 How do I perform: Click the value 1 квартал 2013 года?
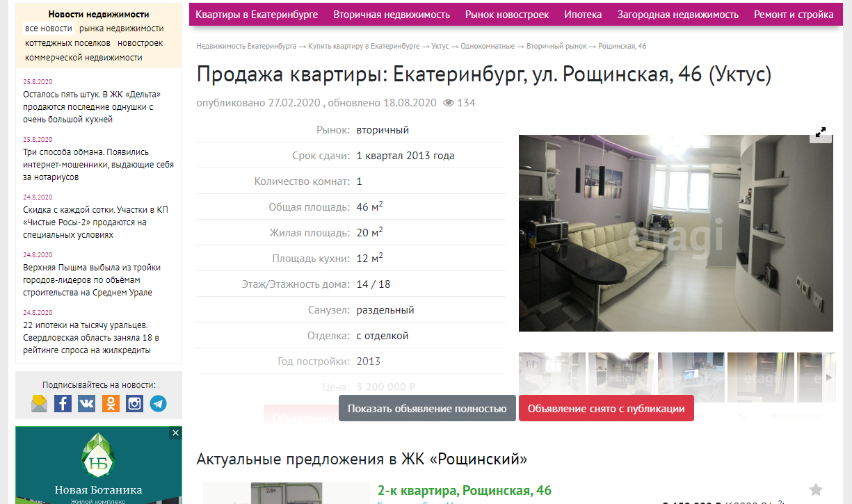pyautogui.click(x=405, y=156)
